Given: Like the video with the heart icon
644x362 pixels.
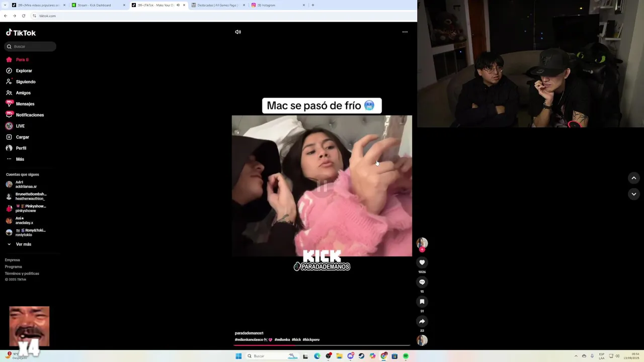Looking at the screenshot, I should [x=422, y=262].
